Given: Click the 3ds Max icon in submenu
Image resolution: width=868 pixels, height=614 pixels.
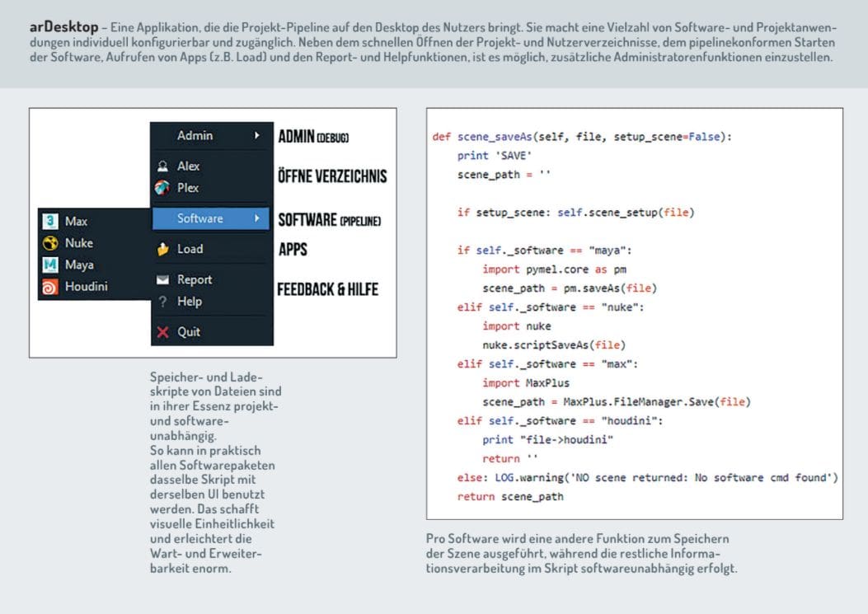Looking at the screenshot, I should tap(49, 221).
